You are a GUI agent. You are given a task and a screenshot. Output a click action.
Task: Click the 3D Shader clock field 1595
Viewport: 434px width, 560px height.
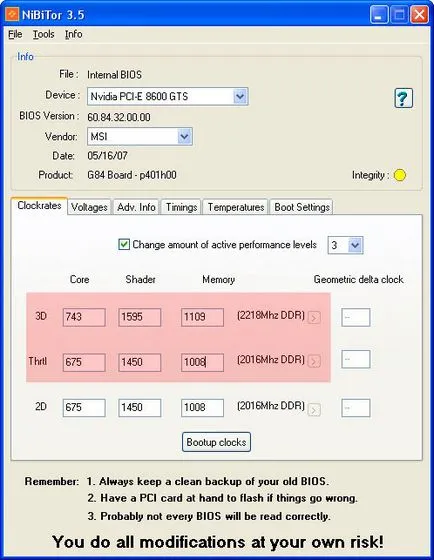(140, 317)
